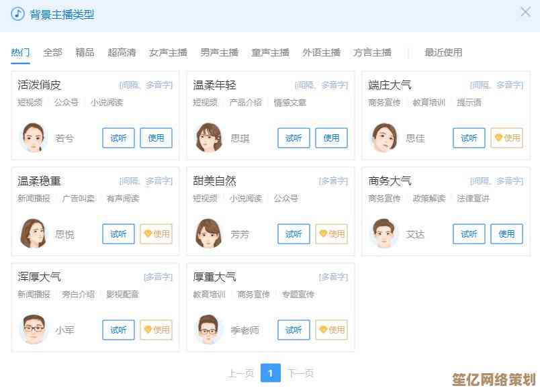Click 思琪's avatar icon

(208, 138)
